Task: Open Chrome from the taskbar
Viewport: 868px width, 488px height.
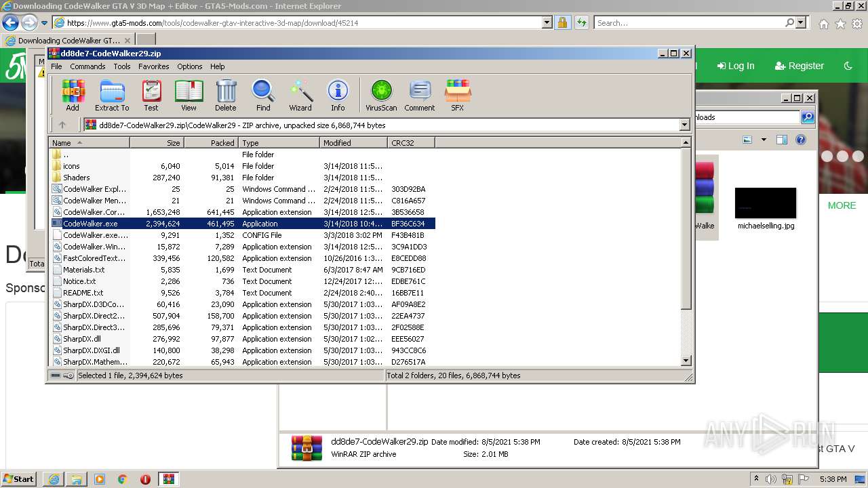Action: tap(122, 479)
